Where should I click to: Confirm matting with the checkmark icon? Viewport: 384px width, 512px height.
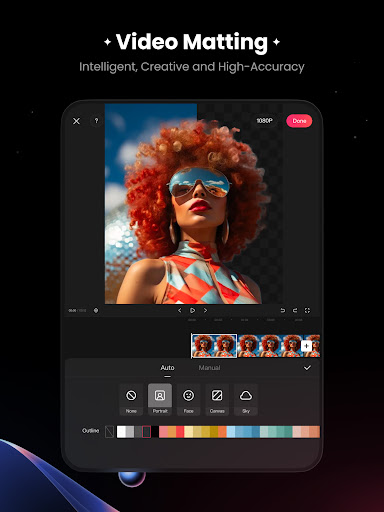click(307, 368)
